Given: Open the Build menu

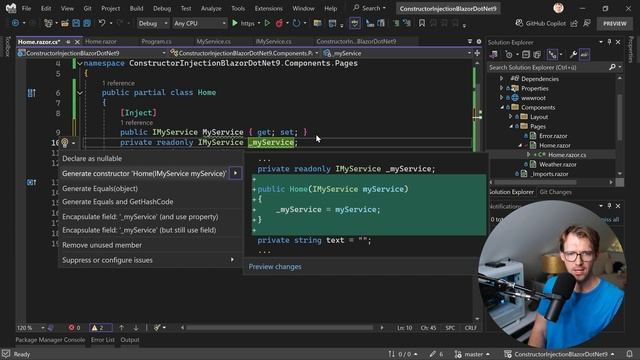Looking at the screenshot, I should 136,8.
